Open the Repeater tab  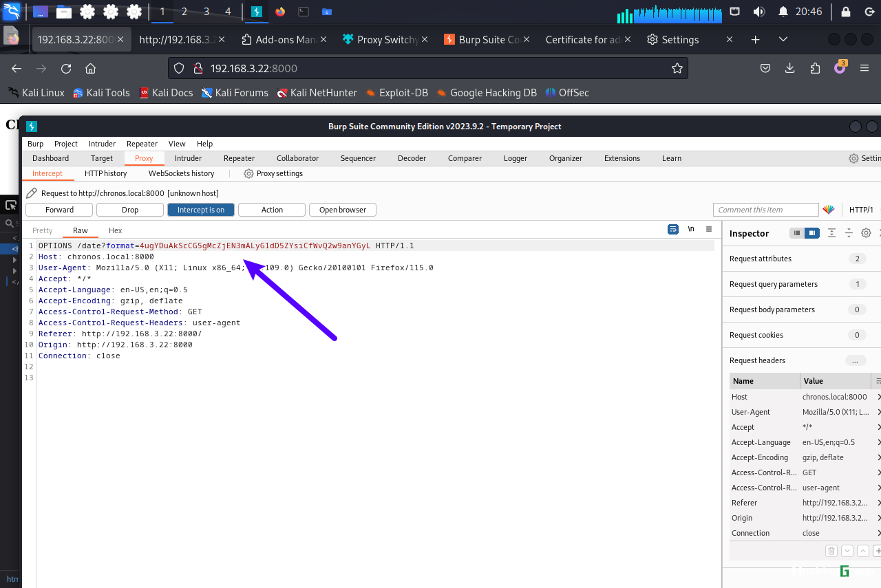tap(239, 158)
